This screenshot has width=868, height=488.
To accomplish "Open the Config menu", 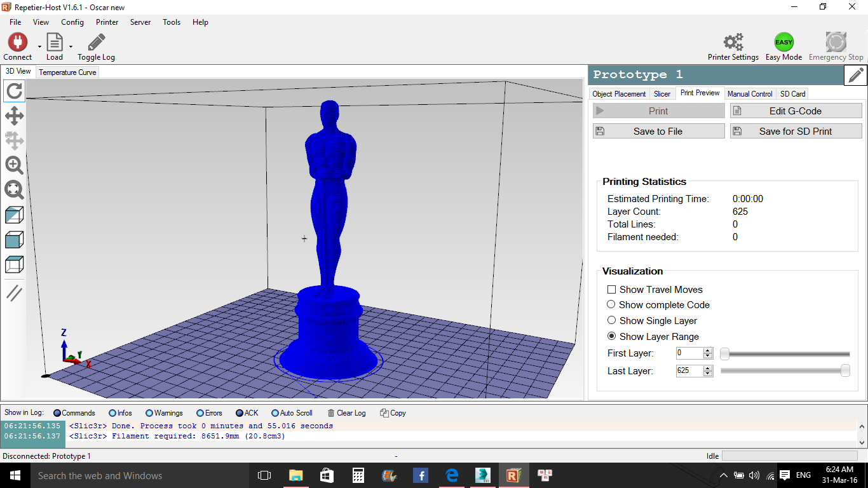I will pyautogui.click(x=72, y=22).
